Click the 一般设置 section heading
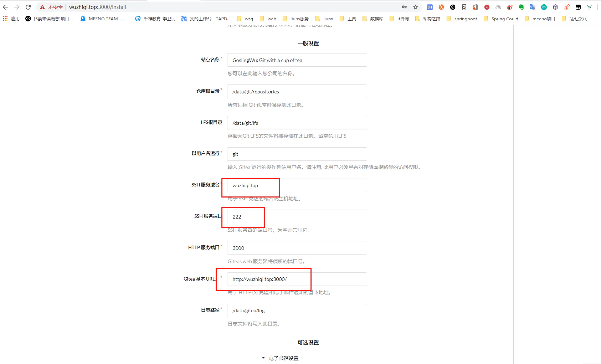 coord(308,43)
